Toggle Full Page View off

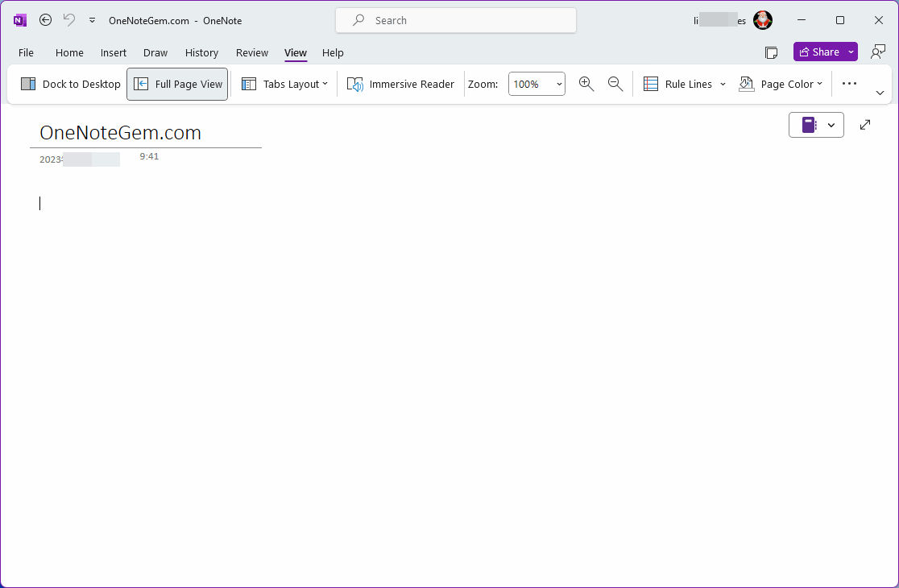177,84
